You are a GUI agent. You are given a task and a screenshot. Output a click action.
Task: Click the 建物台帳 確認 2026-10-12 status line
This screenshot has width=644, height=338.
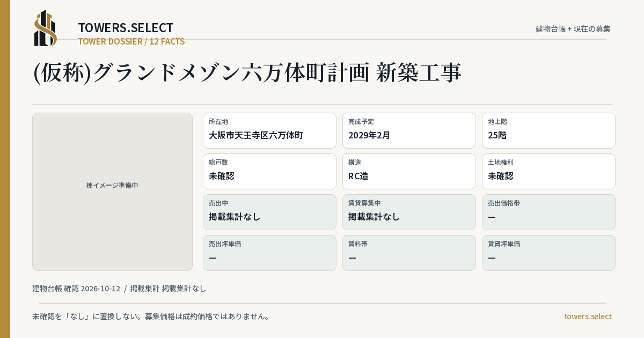pyautogui.click(x=119, y=288)
